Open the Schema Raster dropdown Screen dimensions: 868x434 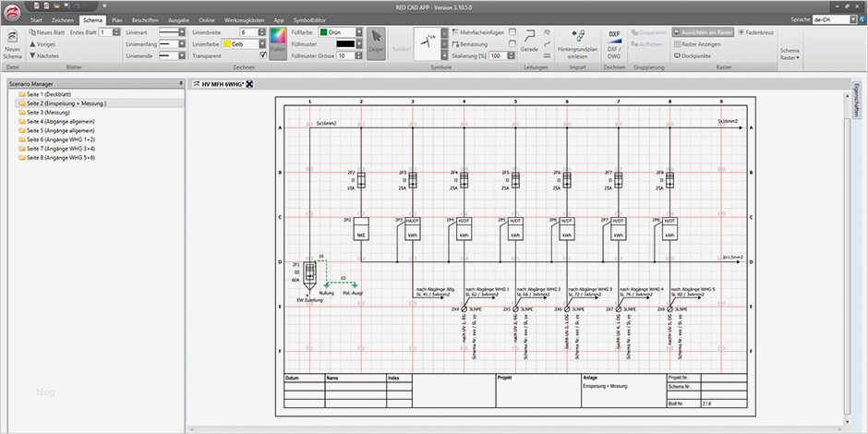click(790, 54)
